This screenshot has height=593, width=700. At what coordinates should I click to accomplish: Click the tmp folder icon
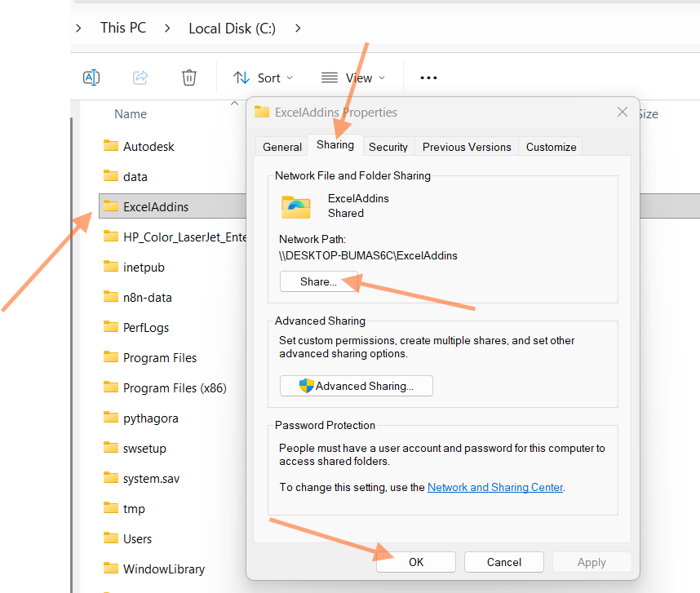[x=111, y=508]
